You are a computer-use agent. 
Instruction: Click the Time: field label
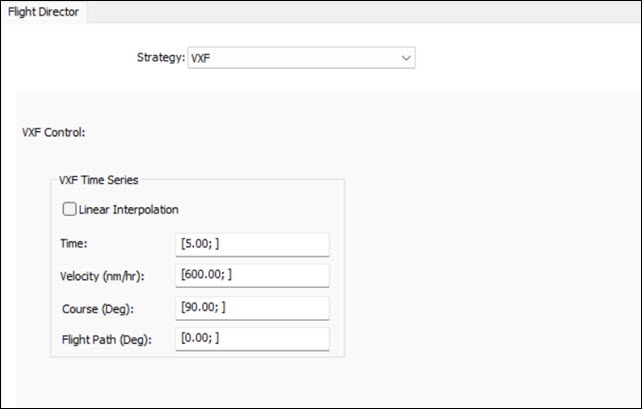(75, 245)
